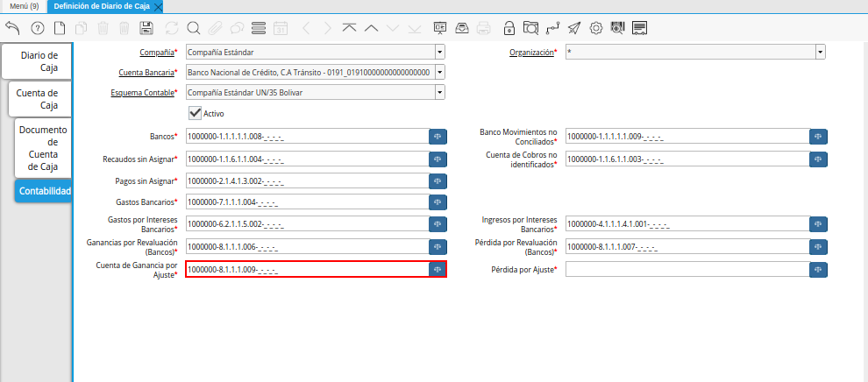Switch to the Cuenta de Caja tab
Image resolution: width=868 pixels, height=382 pixels.
point(37,99)
